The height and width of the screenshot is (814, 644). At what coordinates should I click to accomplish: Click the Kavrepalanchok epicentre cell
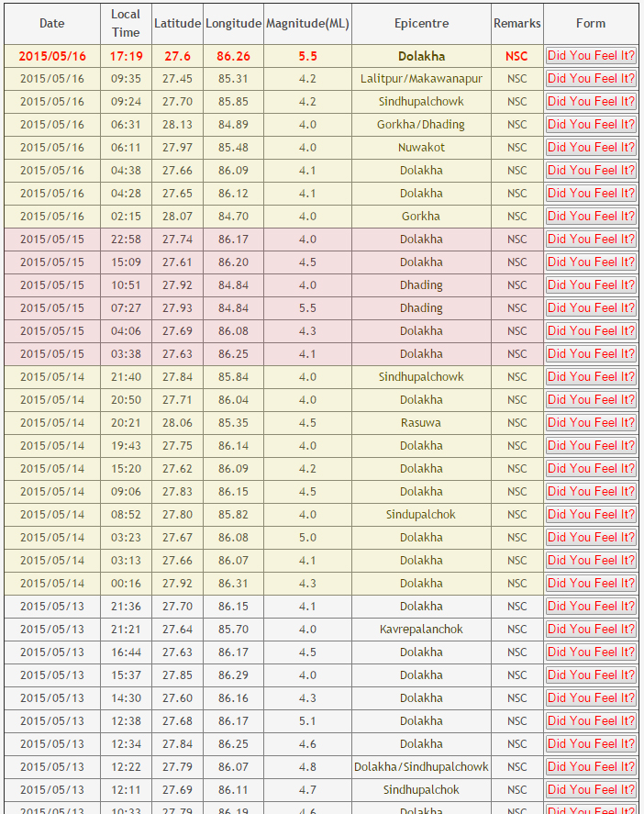pyautogui.click(x=421, y=630)
